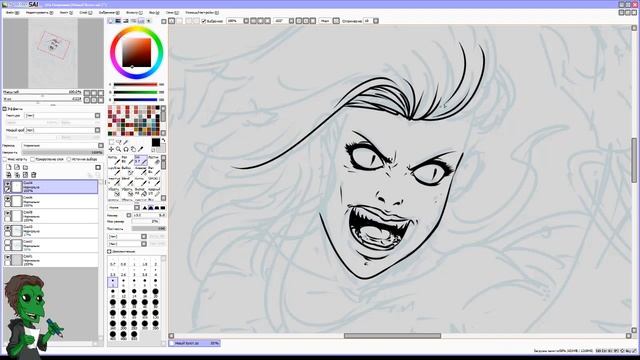Viewport: 640px width, 360px height.
Task: Click the brush density slider
Action: 149,229
